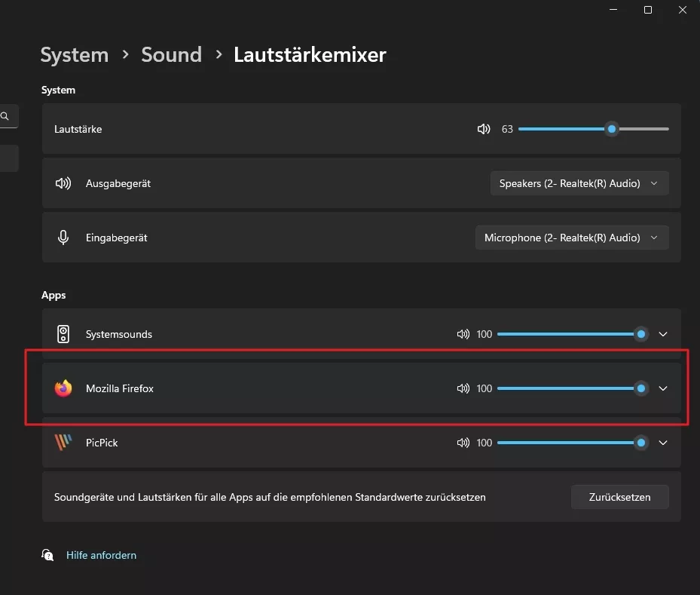Go to System in the breadcrumb

click(74, 55)
